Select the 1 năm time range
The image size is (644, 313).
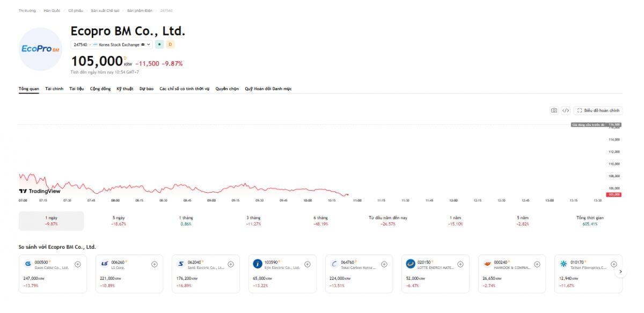(x=455, y=221)
